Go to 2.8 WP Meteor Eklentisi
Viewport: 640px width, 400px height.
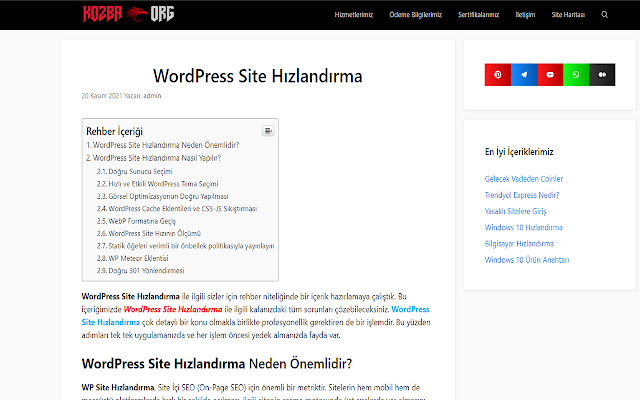(x=132, y=258)
